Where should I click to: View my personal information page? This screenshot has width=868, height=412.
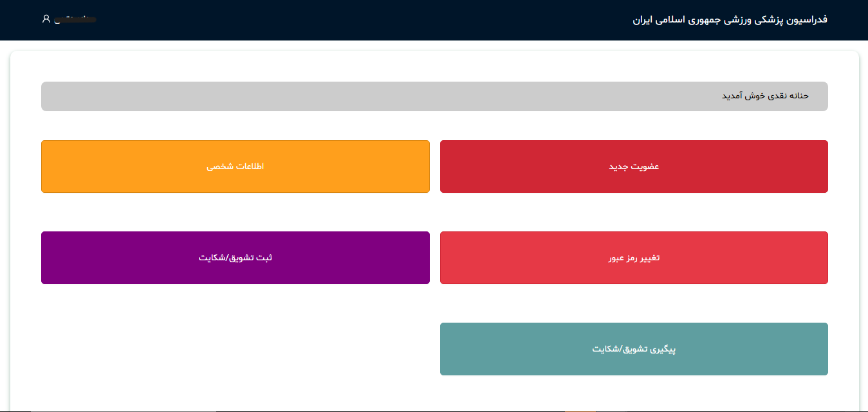coord(235,166)
